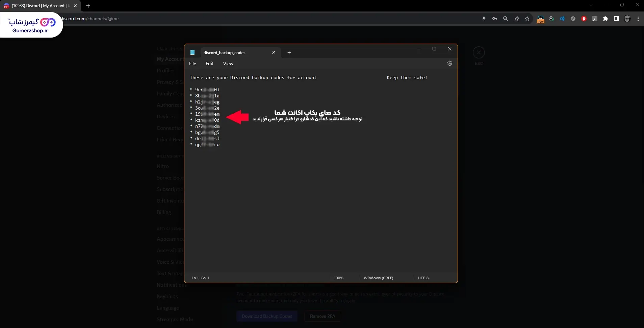The height and width of the screenshot is (328, 644).
Task: Click the 100% zoom level in status bar
Action: click(338, 278)
